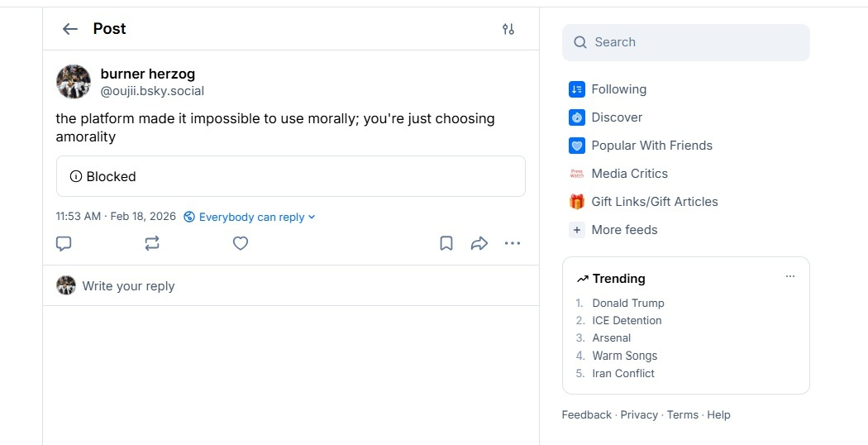Screen dimensions: 868x445
Task: Open the Arsenal trending topic
Action: (x=611, y=337)
